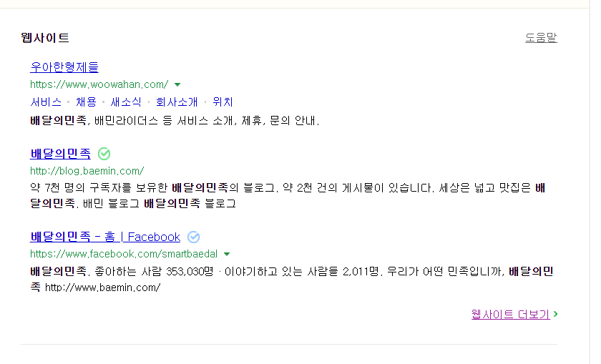
Task: Click green verified checkmark icon beside 배달의민족
Action: [104, 154]
